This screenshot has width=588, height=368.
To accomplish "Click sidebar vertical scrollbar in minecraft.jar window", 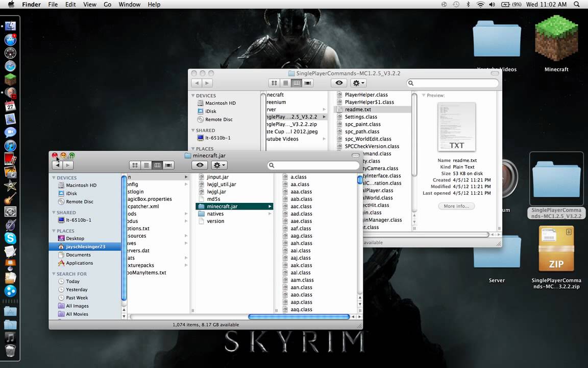I will [124, 238].
